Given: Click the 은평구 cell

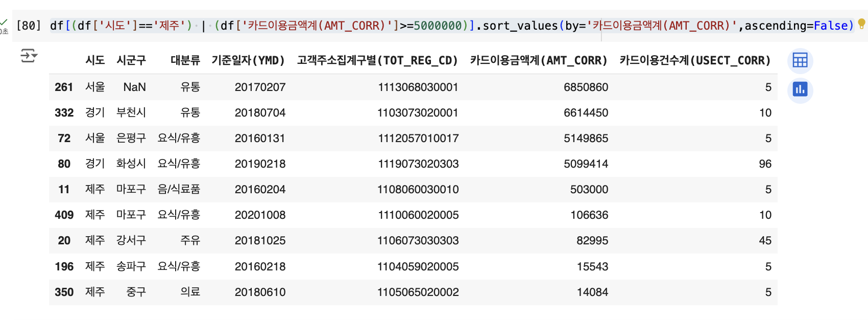Looking at the screenshot, I should coord(131,138).
